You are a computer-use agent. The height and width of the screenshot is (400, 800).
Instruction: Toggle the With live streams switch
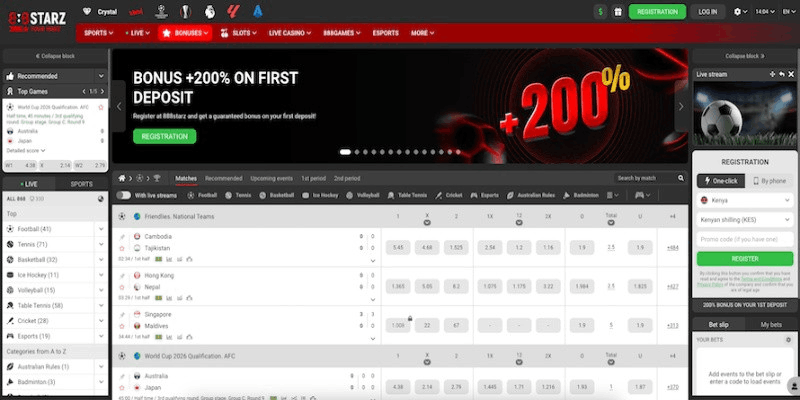coord(125,195)
